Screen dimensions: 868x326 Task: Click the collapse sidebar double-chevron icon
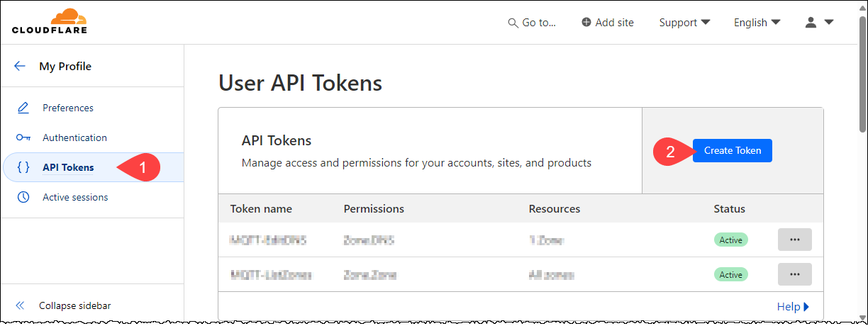click(x=20, y=305)
